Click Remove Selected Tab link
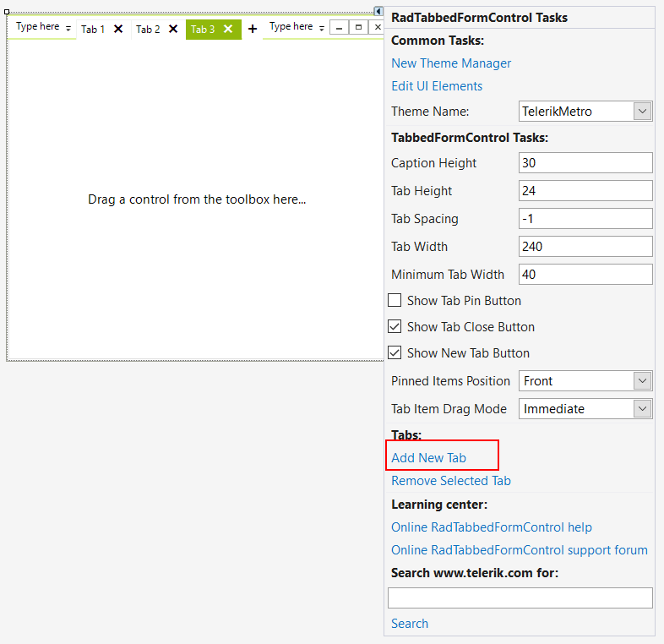Screen dimensions: 664x644 [451, 481]
